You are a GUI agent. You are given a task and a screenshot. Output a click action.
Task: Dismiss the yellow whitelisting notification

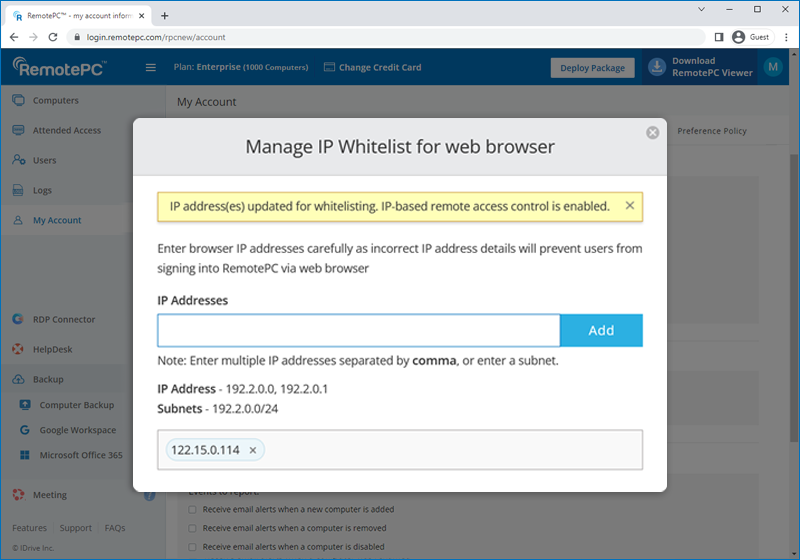click(x=629, y=206)
